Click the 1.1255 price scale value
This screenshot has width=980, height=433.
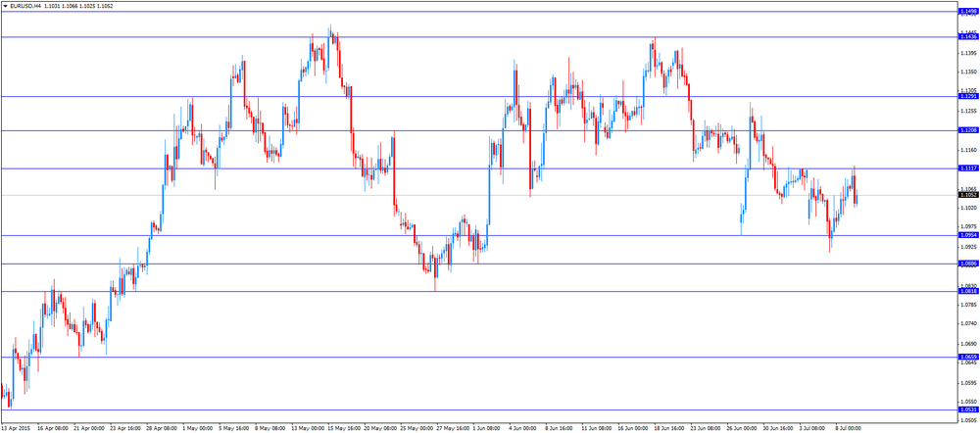tap(968, 112)
